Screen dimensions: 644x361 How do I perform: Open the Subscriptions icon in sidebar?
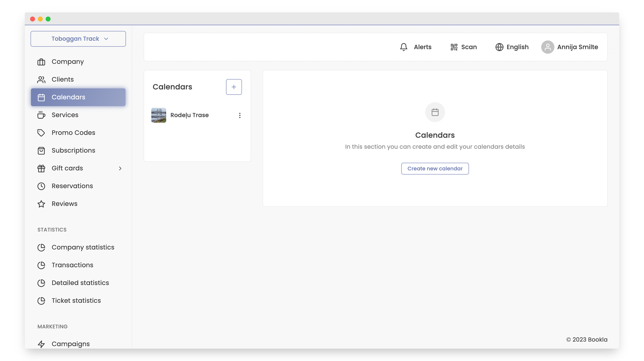[41, 150]
